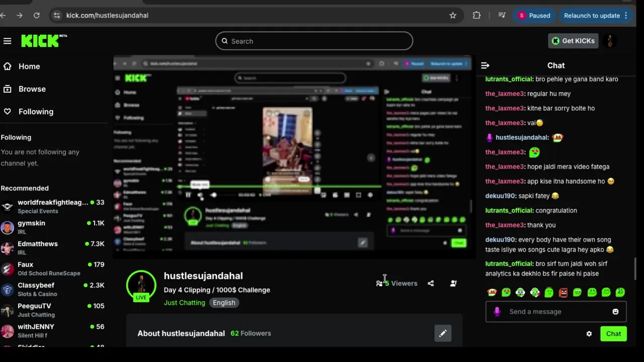Open the user avatar menu in header
Viewport: 644px width, 362px height.
click(x=610, y=41)
